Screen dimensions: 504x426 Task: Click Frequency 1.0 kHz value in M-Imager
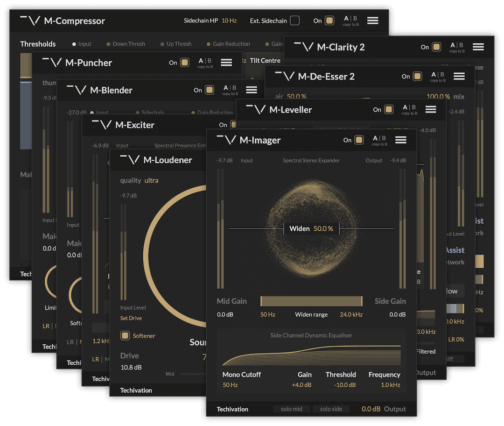pos(391,385)
